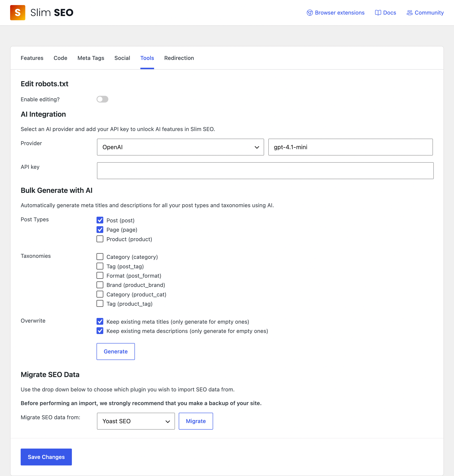Click the Generate button
Viewport: 454px width, 476px height.
(x=116, y=352)
